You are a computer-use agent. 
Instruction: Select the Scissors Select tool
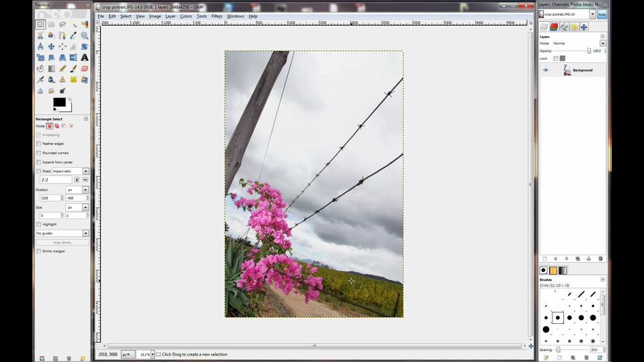[40, 35]
